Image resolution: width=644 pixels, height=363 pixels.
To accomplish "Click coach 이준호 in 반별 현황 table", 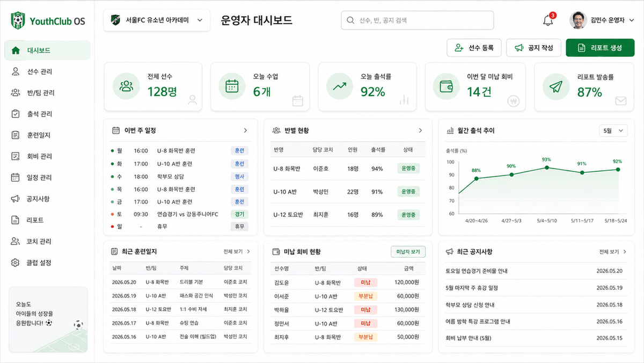I will click(321, 169).
